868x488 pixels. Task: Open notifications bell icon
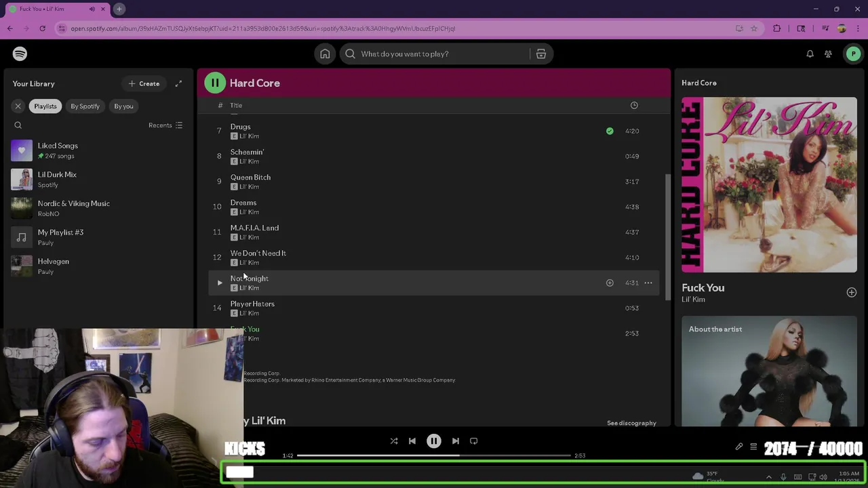pyautogui.click(x=810, y=54)
